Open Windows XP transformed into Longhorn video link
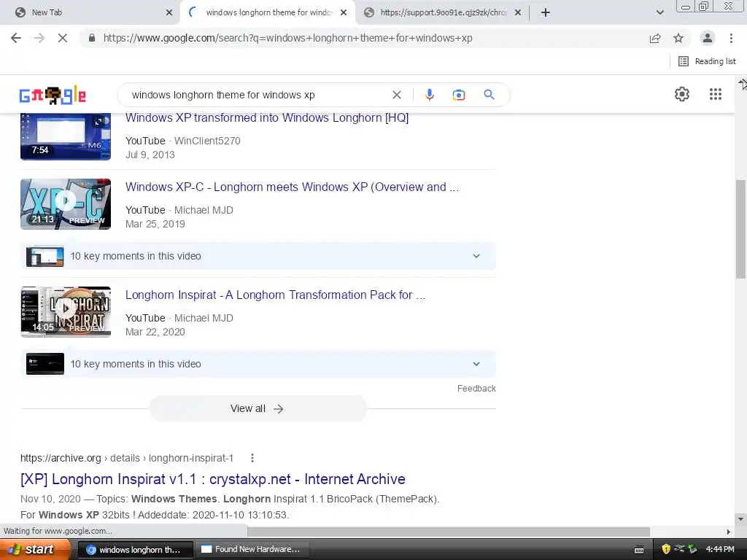 tap(267, 117)
